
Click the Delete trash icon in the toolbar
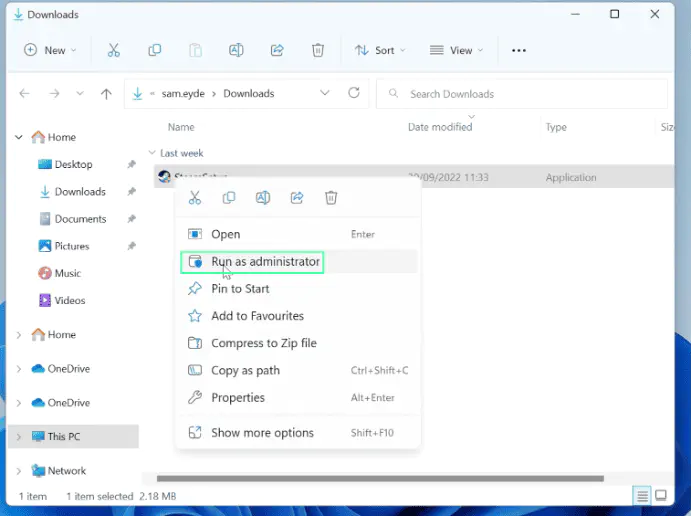tap(318, 50)
